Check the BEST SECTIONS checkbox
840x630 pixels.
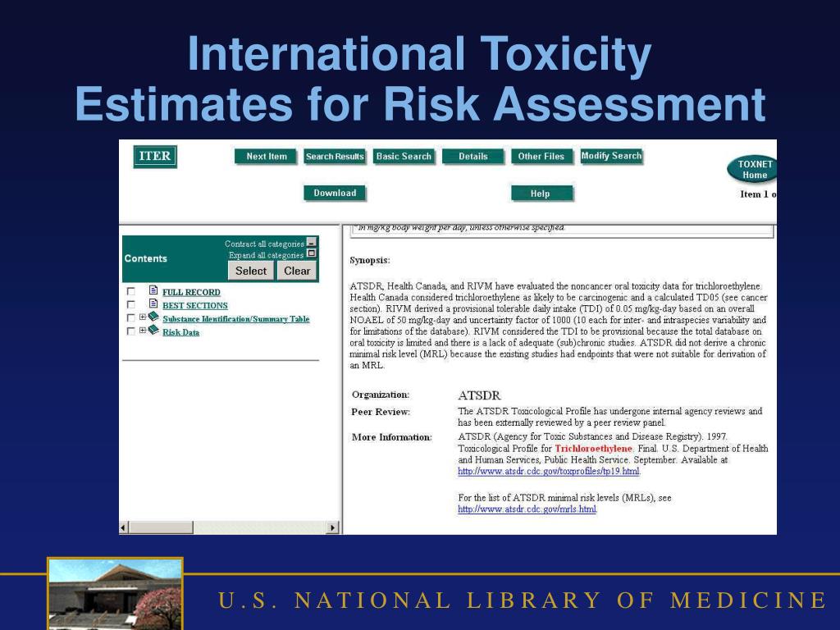(130, 305)
